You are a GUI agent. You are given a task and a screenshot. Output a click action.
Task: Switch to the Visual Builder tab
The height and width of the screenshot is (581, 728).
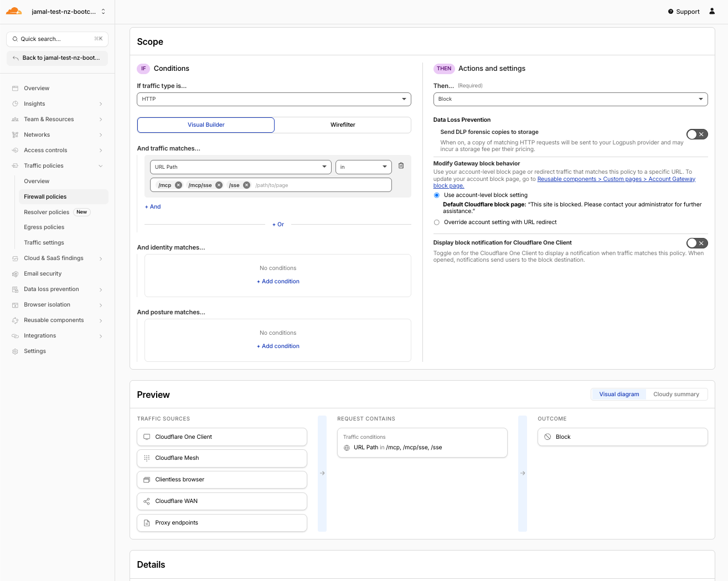pyautogui.click(x=206, y=125)
